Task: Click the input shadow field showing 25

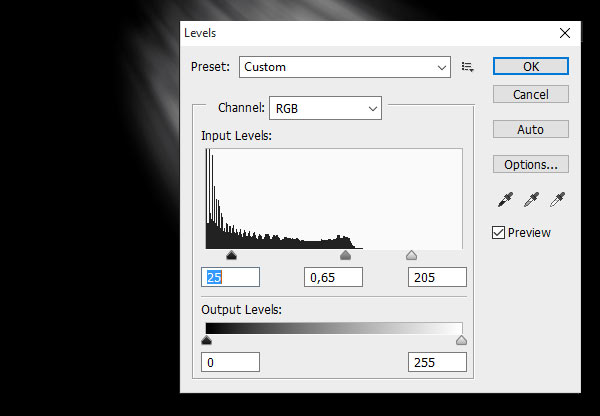Action: coord(230,277)
